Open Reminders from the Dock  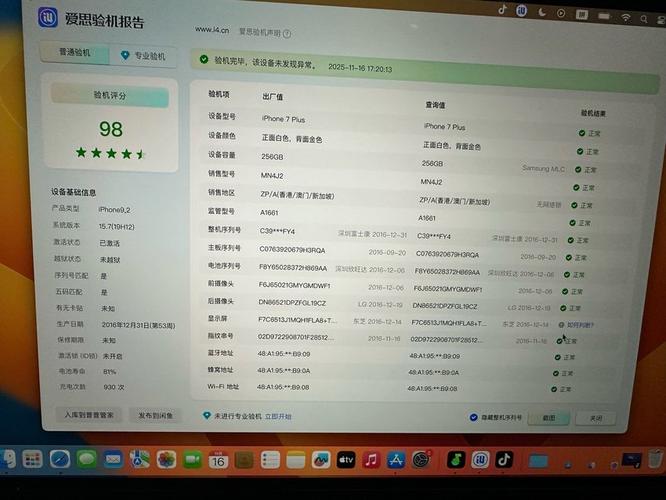coord(270,460)
